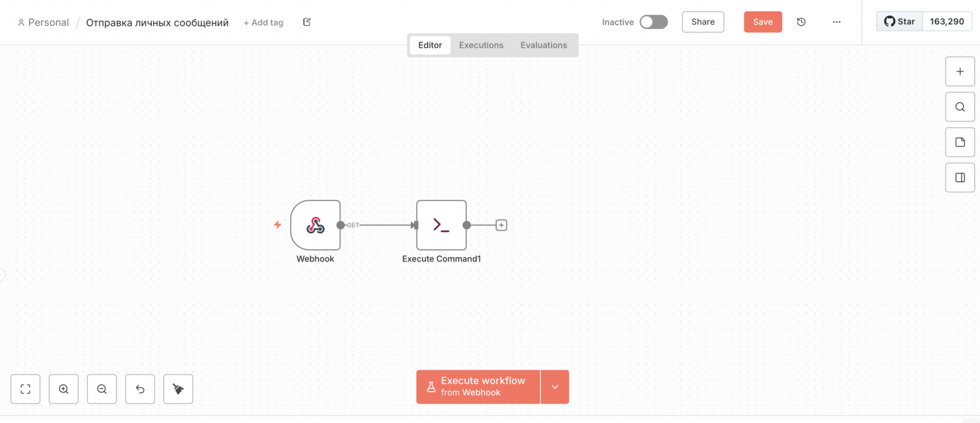Click the Share button
The width and height of the screenshot is (980, 423).
click(x=703, y=22)
